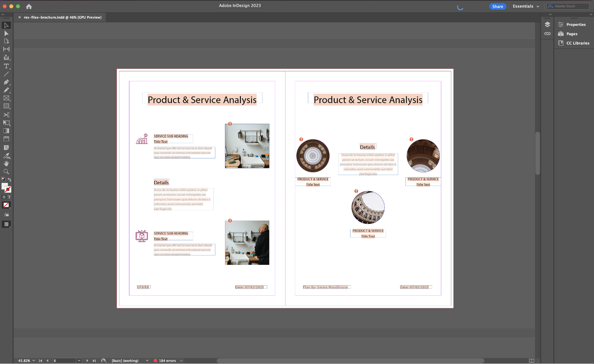Open the Properties panel

[575, 24]
